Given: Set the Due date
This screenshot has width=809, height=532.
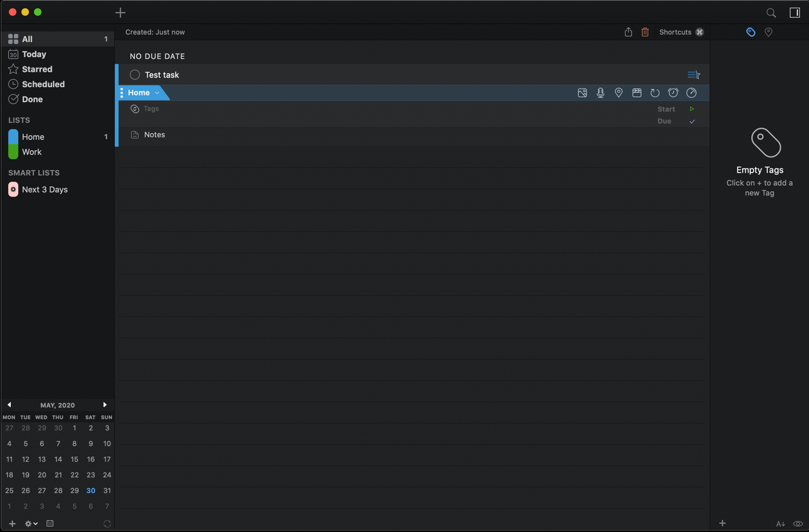Looking at the screenshot, I should (664, 121).
